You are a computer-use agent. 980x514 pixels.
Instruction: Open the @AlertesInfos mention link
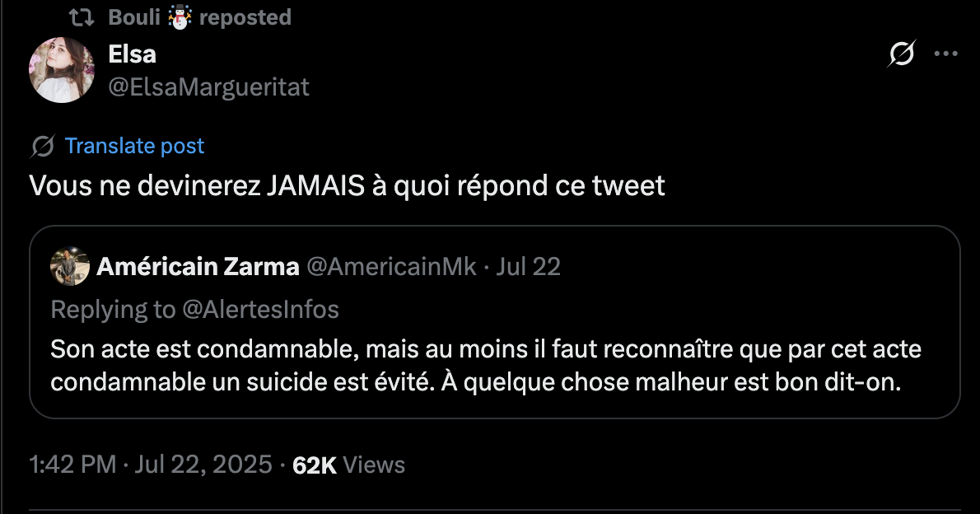pyautogui.click(x=260, y=310)
